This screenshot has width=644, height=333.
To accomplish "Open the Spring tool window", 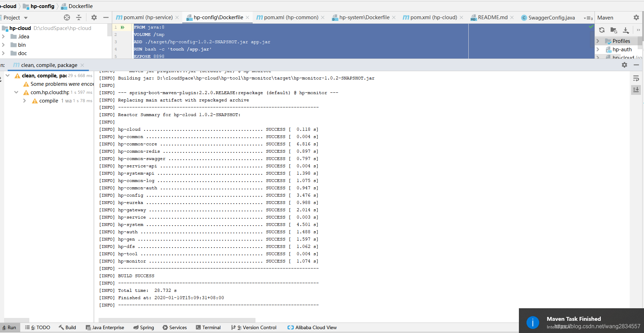I will tap(144, 327).
